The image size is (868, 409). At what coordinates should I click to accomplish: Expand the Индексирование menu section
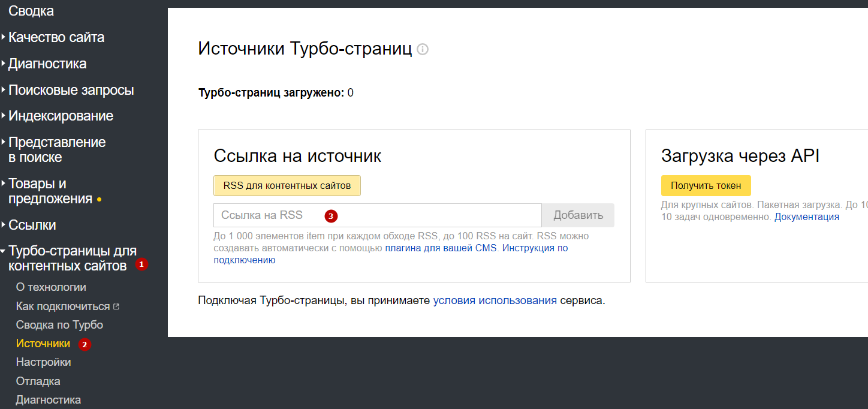61,116
